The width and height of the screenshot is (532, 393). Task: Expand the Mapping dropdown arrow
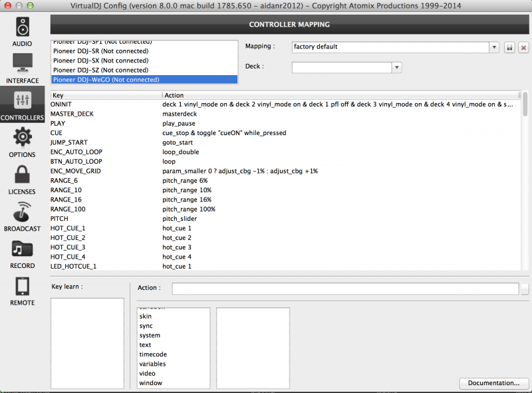point(494,47)
